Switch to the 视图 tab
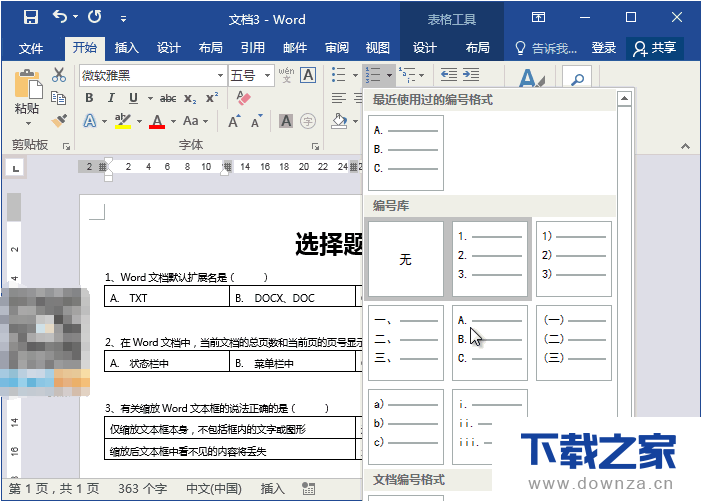 pyautogui.click(x=377, y=47)
